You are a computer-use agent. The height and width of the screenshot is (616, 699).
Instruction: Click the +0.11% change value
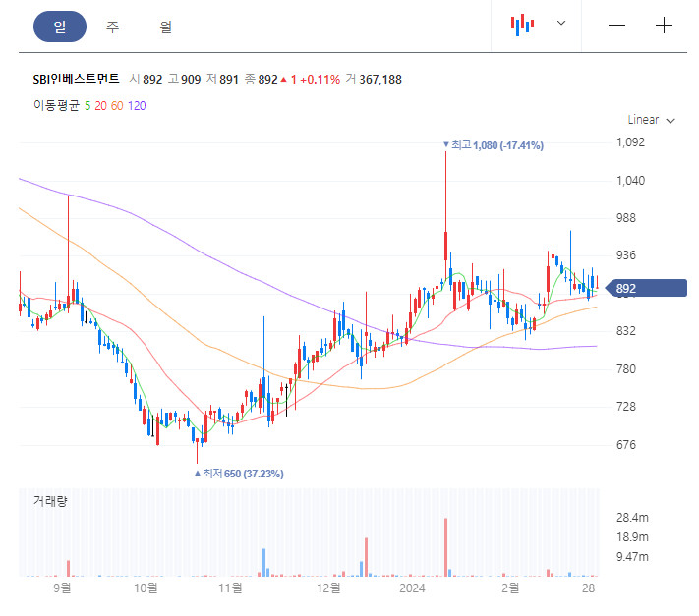coord(320,80)
